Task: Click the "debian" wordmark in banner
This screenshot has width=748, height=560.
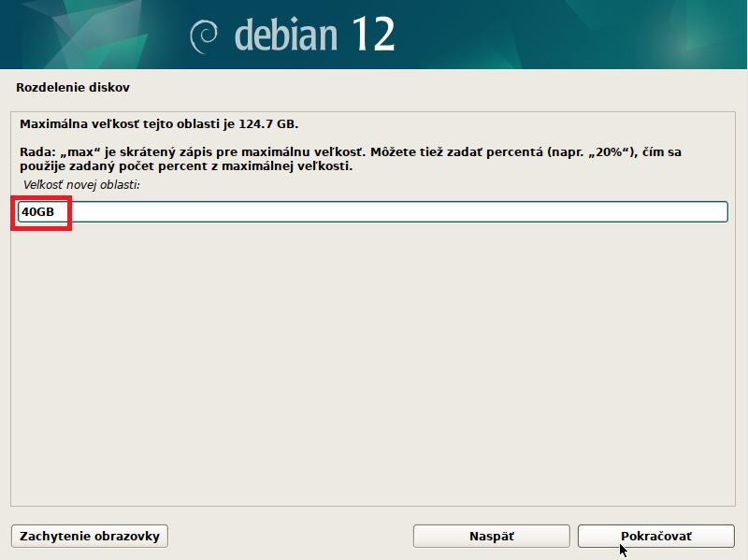Action: point(286,36)
